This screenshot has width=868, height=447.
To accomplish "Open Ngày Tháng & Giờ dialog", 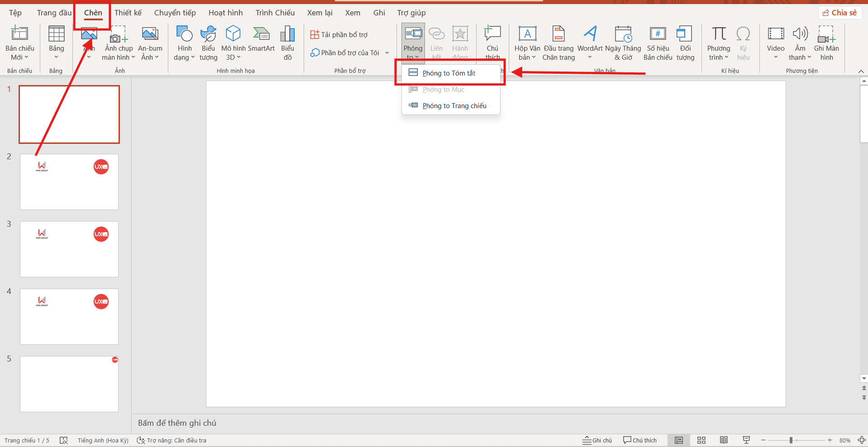I will click(x=624, y=43).
